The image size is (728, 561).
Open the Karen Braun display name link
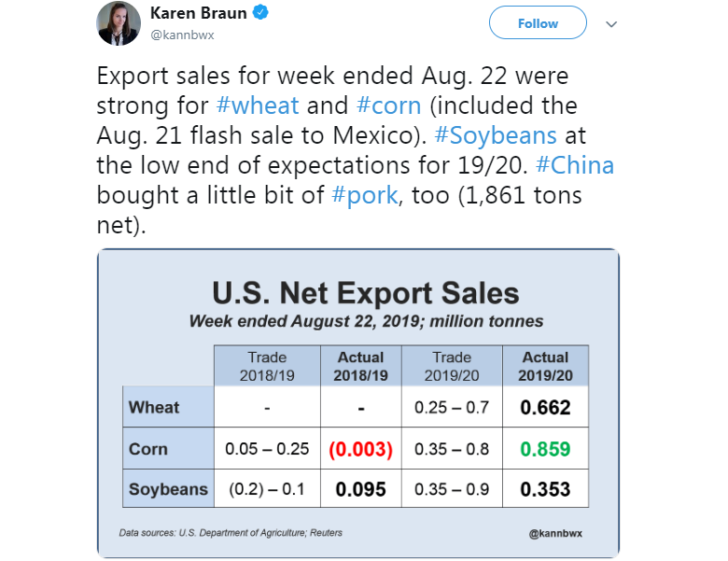coord(198,13)
